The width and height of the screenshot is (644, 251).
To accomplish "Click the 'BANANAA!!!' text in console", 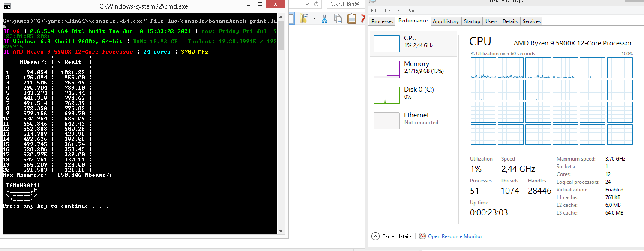I will [x=23, y=185].
